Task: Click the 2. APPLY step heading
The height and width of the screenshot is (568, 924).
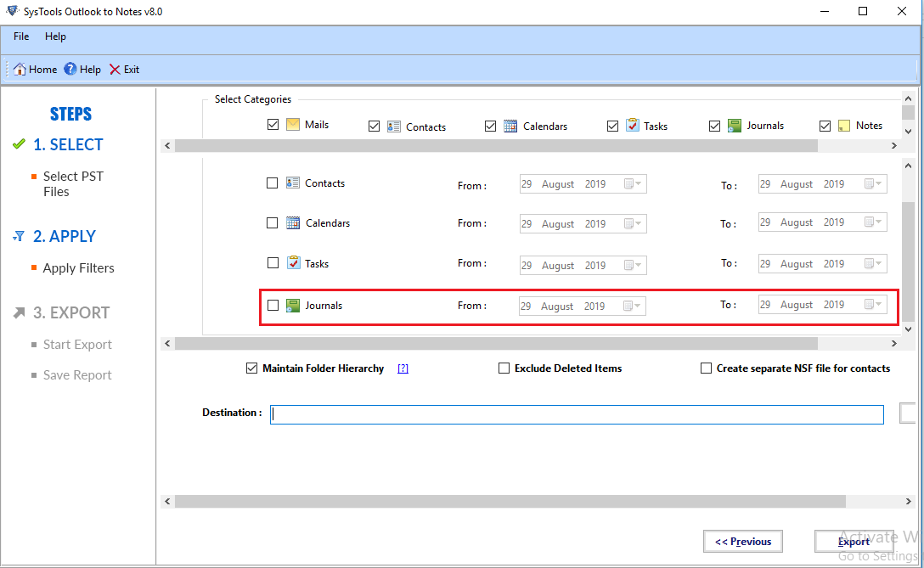Action: [65, 236]
